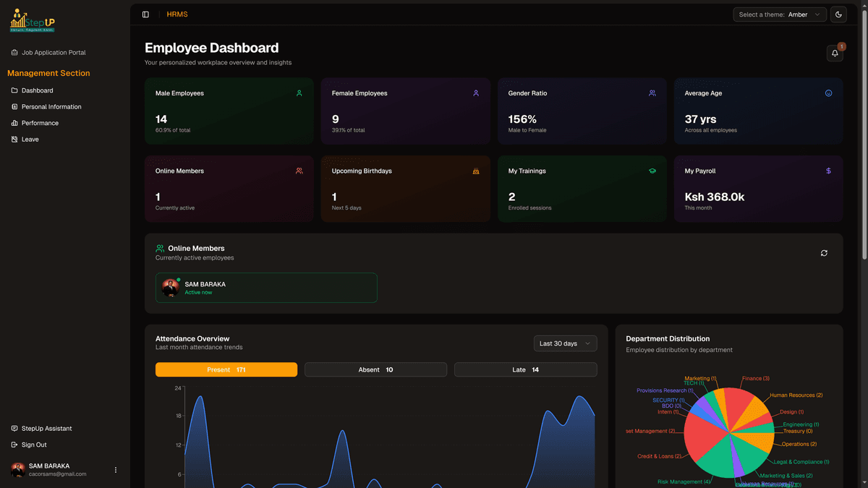The image size is (868, 488).
Task: Click the page vertical scrollbar
Action: coord(864,134)
